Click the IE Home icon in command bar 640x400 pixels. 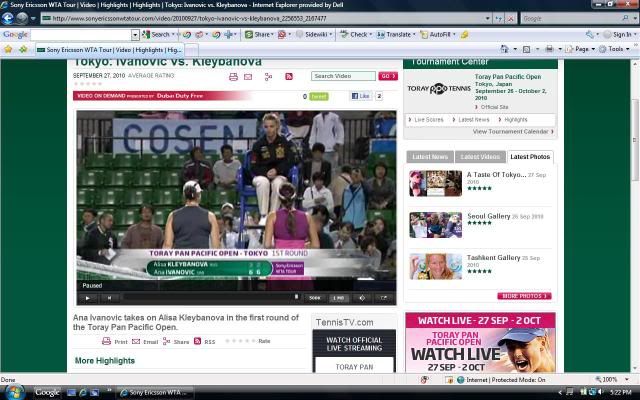tap(504, 49)
